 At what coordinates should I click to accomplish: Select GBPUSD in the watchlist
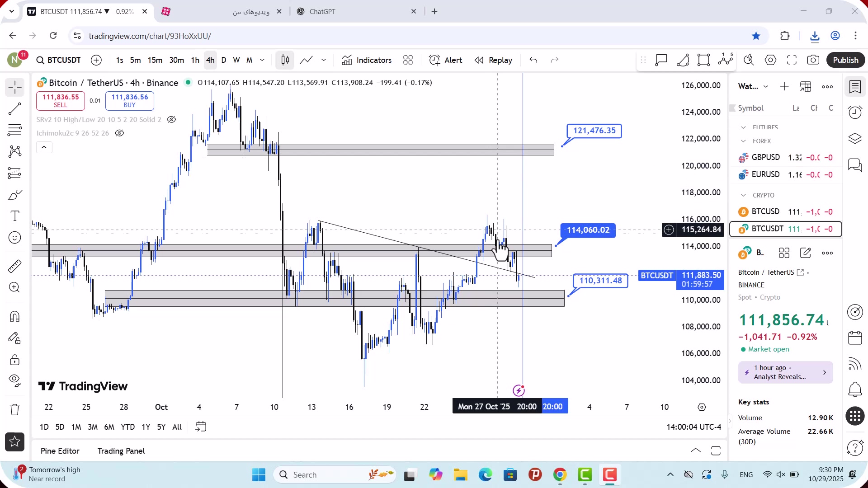click(785, 157)
